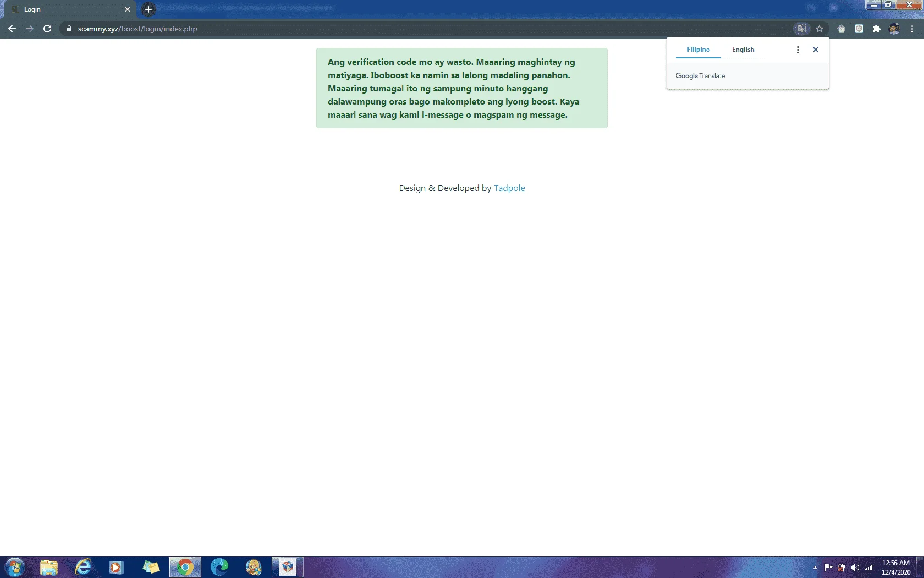Click the browser forward arrow
The width and height of the screenshot is (924, 578).
coord(30,29)
